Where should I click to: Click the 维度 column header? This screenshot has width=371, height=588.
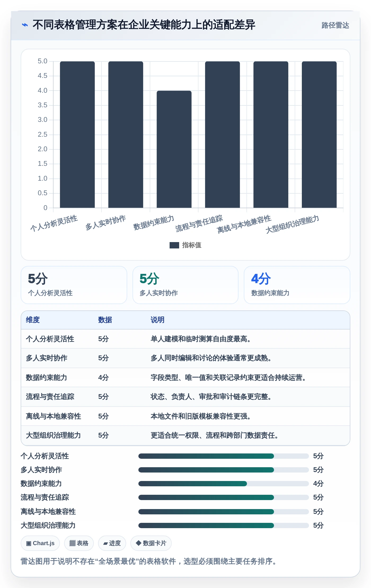33,320
